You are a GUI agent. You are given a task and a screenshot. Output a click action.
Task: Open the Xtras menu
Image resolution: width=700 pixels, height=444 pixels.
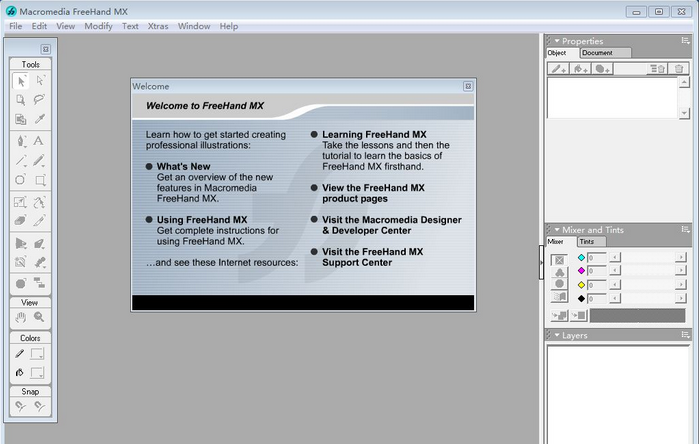click(158, 26)
